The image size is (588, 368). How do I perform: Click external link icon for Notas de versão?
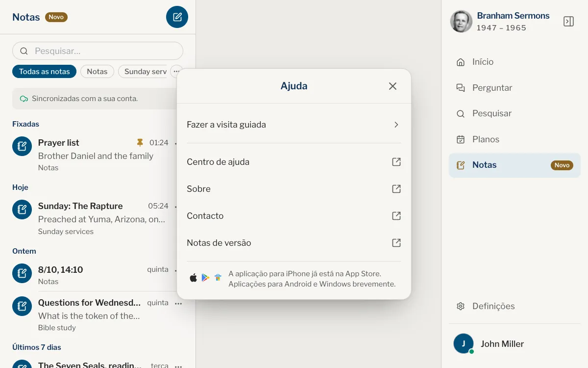click(396, 243)
